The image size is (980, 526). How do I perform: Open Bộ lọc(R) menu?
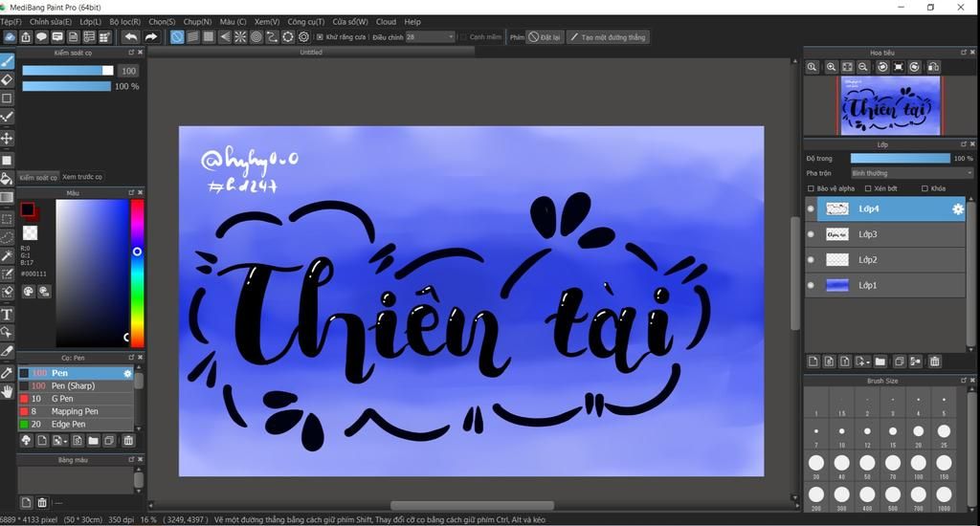tap(125, 22)
